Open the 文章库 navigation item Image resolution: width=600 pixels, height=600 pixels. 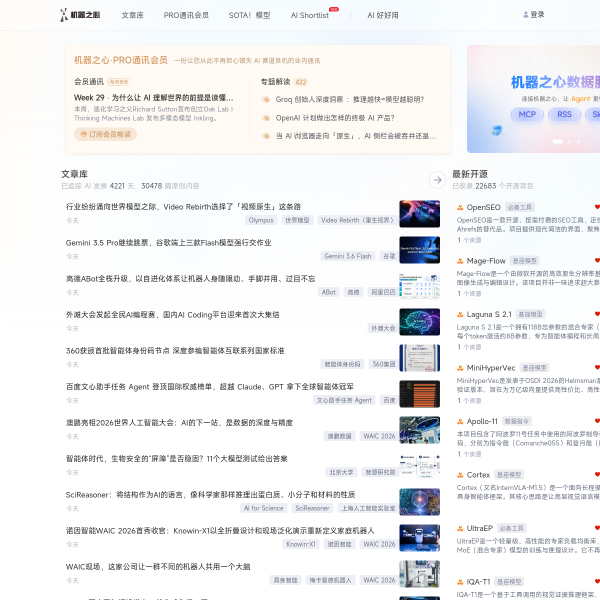tap(132, 15)
